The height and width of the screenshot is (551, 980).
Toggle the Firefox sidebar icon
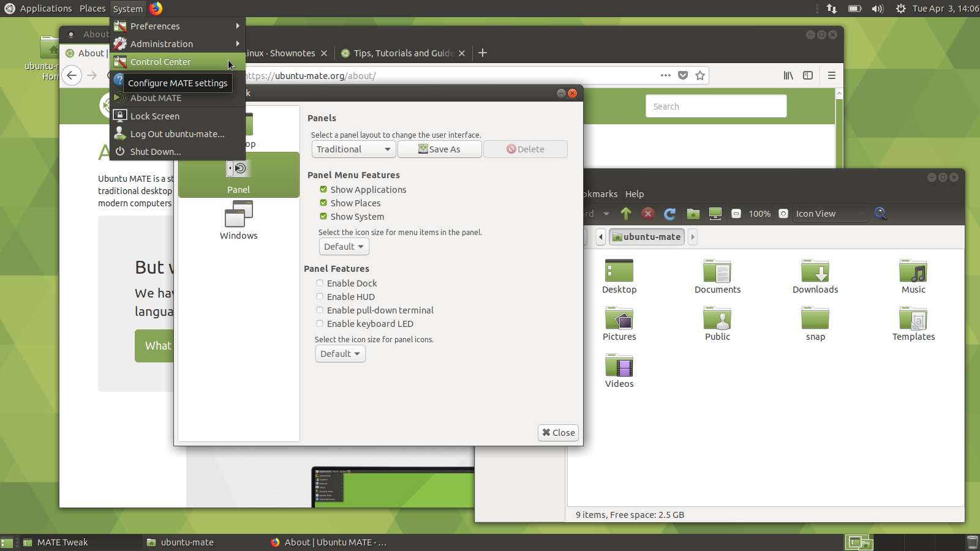(x=808, y=75)
